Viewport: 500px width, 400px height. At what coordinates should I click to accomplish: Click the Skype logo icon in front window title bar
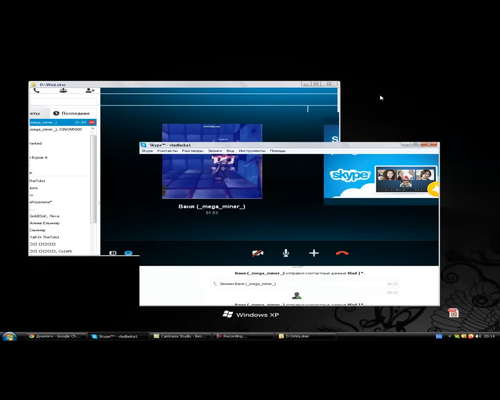pos(144,145)
